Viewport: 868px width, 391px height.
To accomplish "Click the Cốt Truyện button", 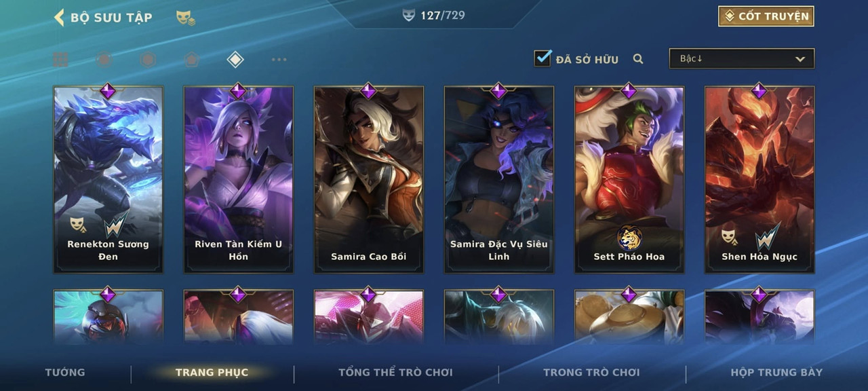I will coord(766,16).
